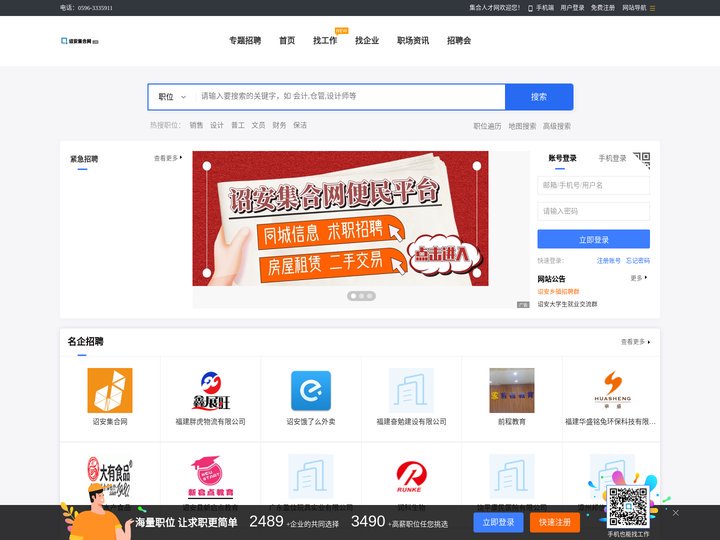
Task: Click the blue 搜索 button
Action: click(539, 97)
